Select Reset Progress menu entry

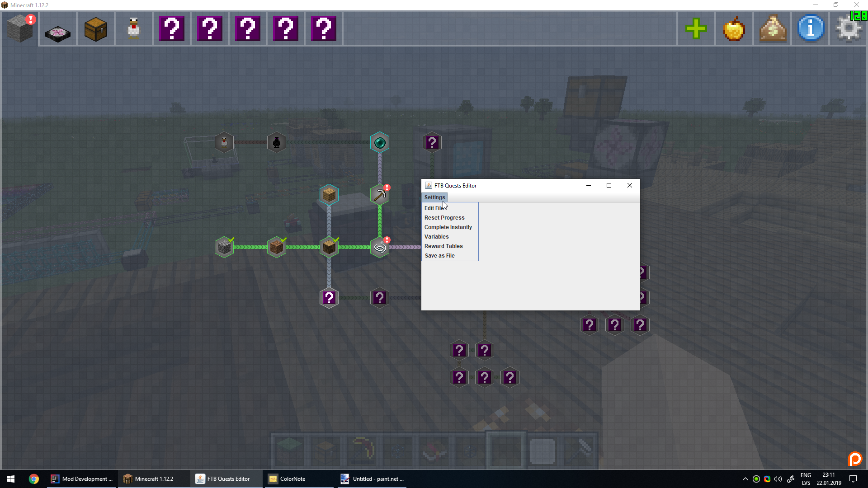(x=444, y=218)
